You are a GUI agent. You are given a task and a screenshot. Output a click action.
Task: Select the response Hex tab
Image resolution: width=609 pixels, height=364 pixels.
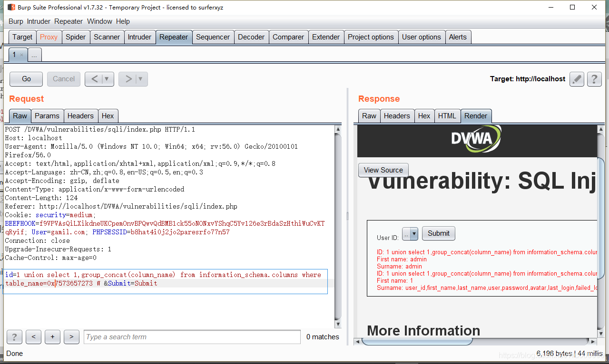pyautogui.click(x=424, y=116)
